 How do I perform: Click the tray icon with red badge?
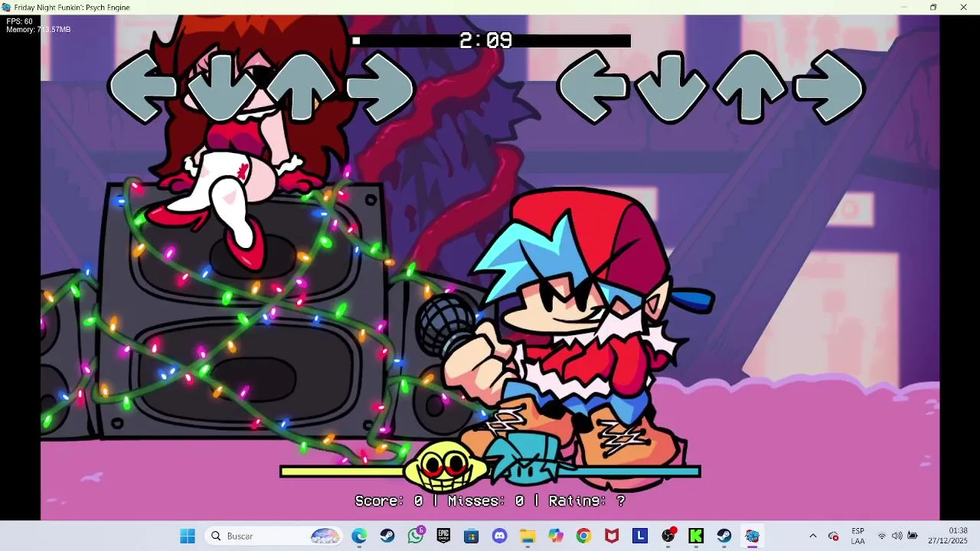834,536
